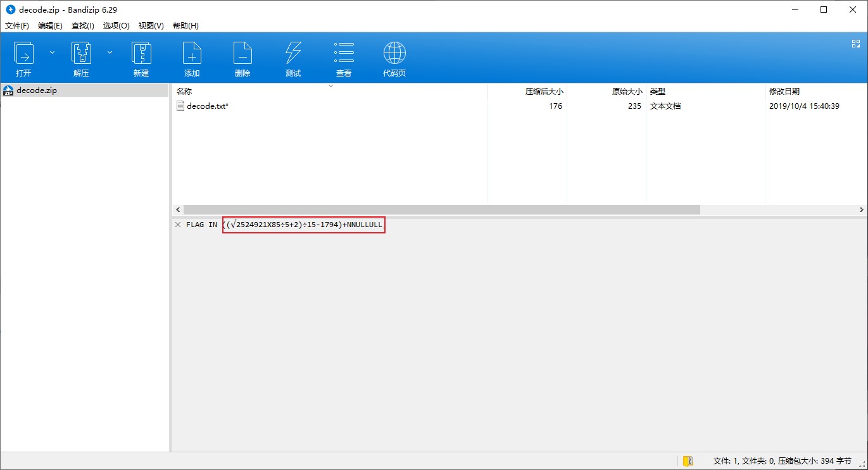Click the FLAG IN comment text

coord(285,225)
